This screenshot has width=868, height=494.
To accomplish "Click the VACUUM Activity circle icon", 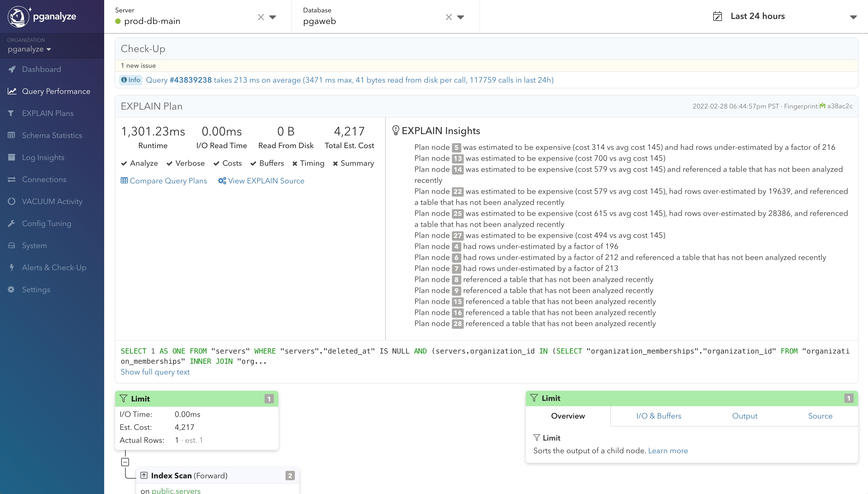I will coord(11,202).
